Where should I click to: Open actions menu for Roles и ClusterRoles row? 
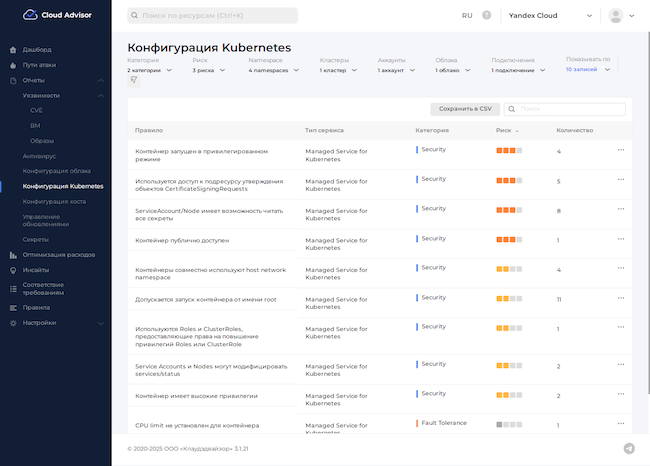[621, 327]
